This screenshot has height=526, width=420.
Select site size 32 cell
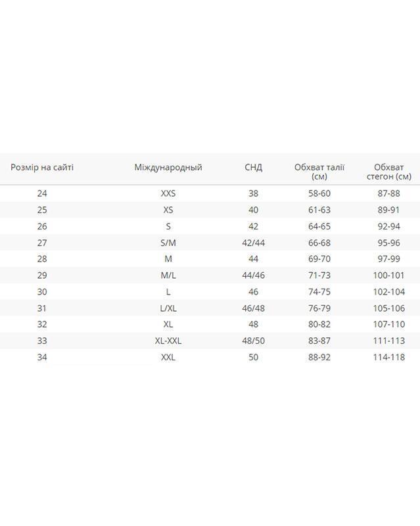click(x=42, y=324)
